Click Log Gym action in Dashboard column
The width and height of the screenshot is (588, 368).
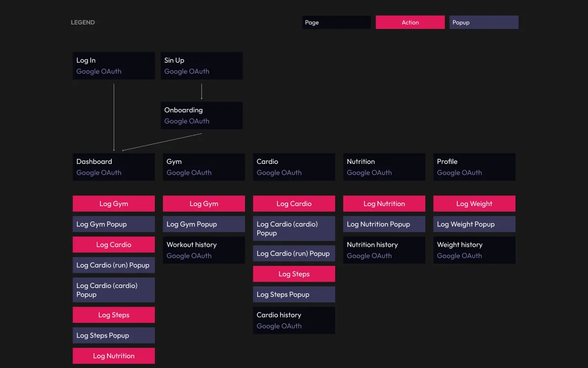point(114,204)
